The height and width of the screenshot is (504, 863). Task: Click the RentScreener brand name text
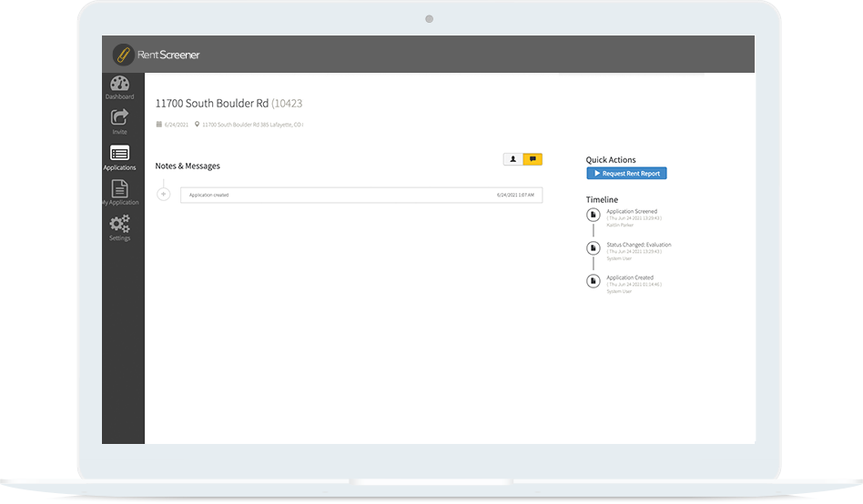click(168, 55)
